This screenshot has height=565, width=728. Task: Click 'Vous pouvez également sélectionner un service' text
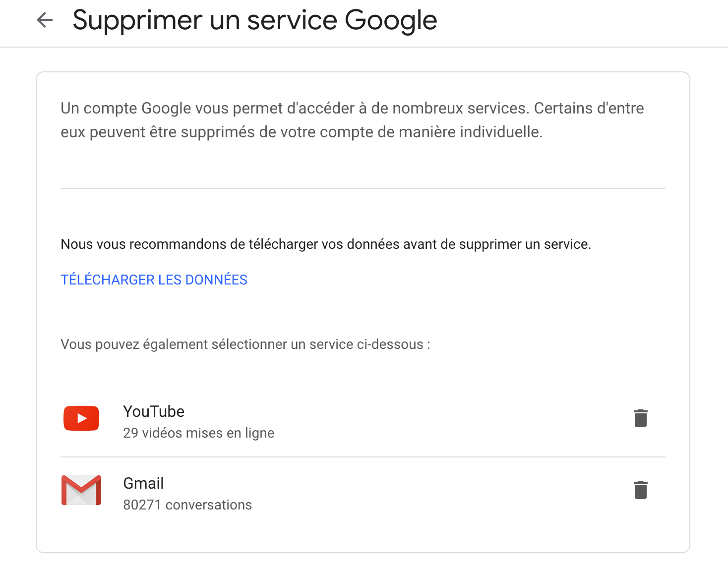pyautogui.click(x=245, y=344)
